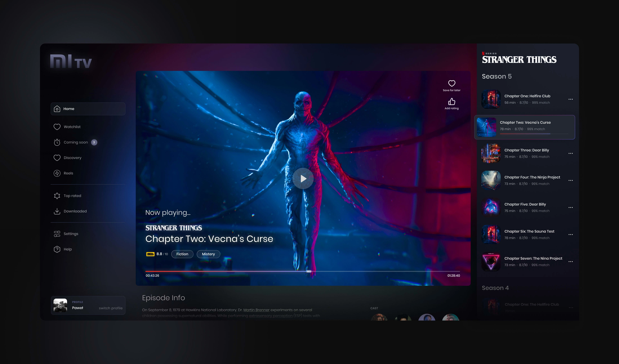
Task: Select the Chapter Three: Dear Billy thumbnail
Action: (x=491, y=153)
